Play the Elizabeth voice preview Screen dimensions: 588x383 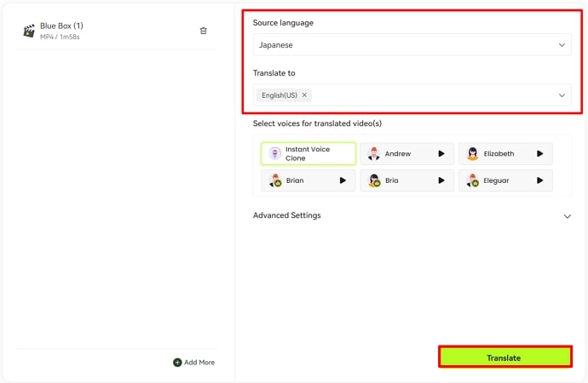pyautogui.click(x=540, y=153)
